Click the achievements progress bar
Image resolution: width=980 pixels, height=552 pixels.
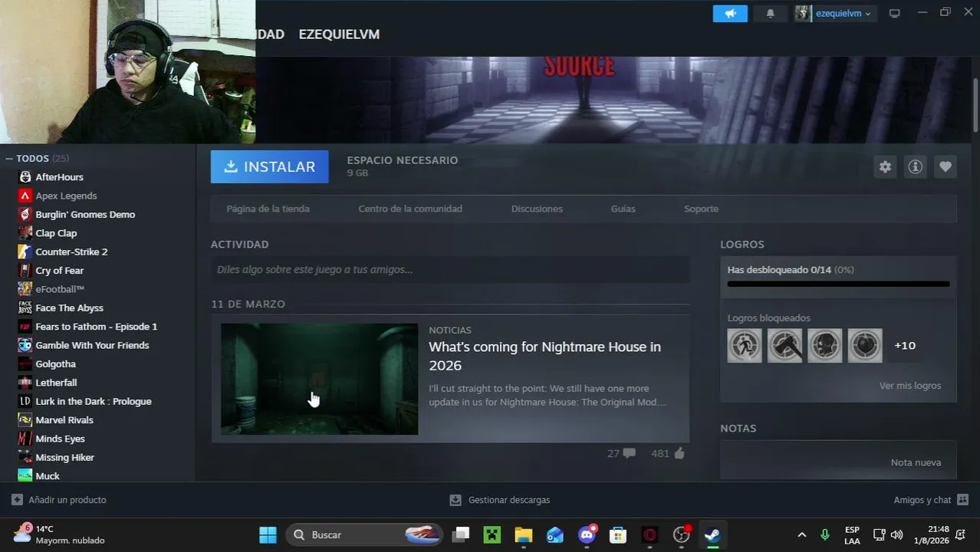click(838, 284)
